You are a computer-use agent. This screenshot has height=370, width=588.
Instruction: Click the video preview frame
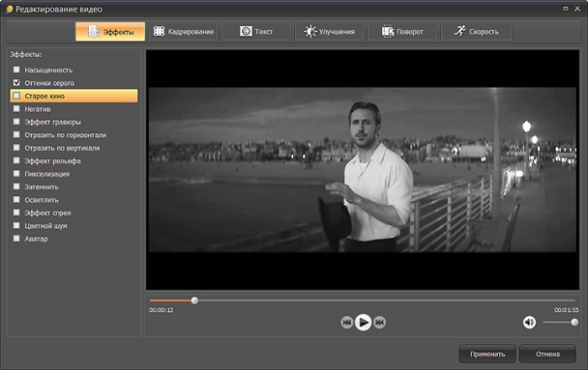362,170
